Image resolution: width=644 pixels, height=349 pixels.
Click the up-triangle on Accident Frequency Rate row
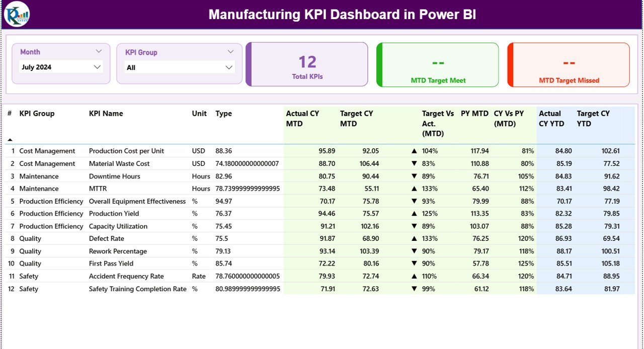(x=414, y=276)
